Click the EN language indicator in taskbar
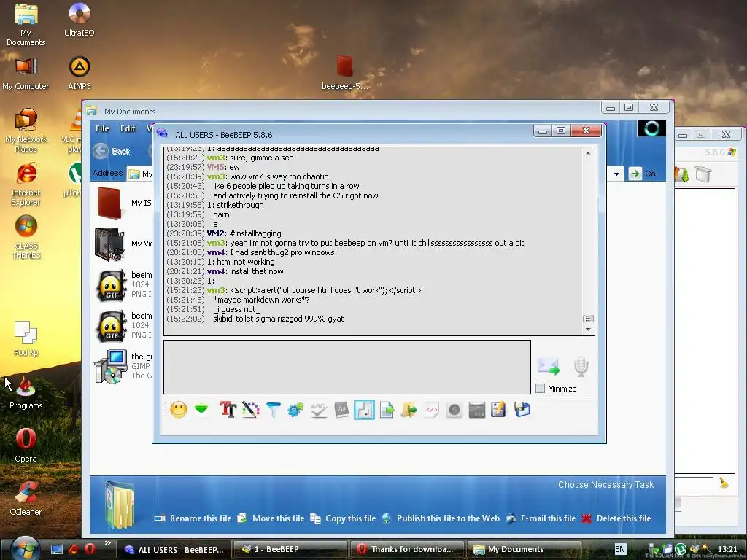The width and height of the screenshot is (747, 560). point(620,549)
